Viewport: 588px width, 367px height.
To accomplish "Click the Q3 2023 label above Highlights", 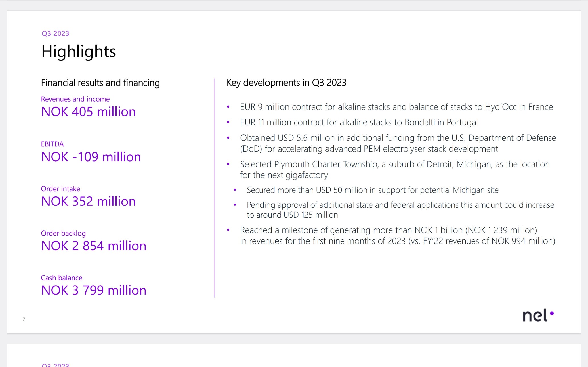I will (55, 33).
